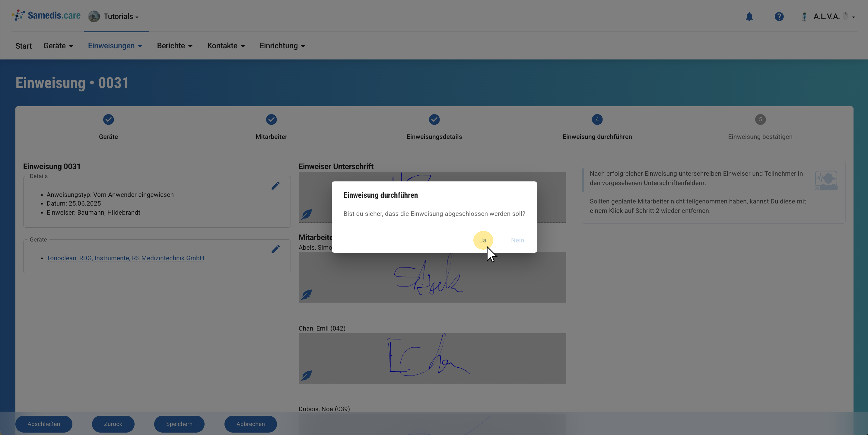The width and height of the screenshot is (868, 435).
Task: Expand the Geräte navigation menu
Action: pos(58,46)
